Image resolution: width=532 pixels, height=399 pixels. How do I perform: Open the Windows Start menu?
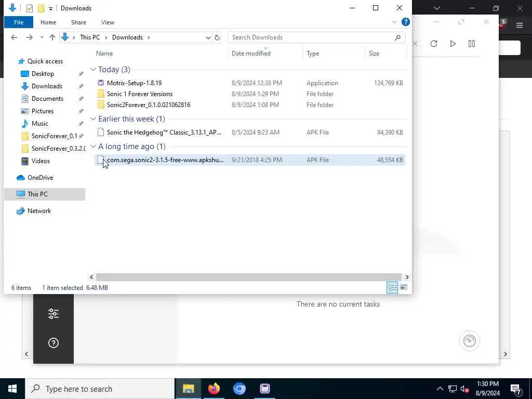coord(12,389)
